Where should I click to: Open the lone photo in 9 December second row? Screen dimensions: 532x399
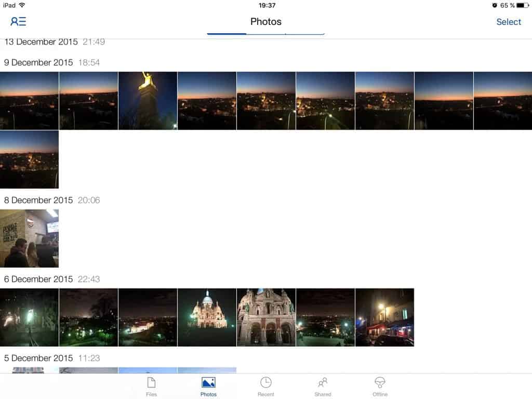(x=29, y=159)
